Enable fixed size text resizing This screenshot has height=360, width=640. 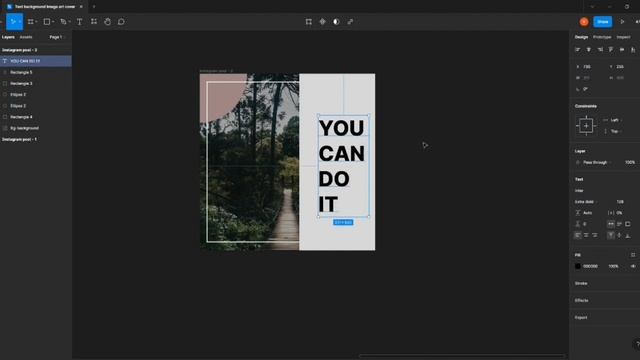click(628, 224)
